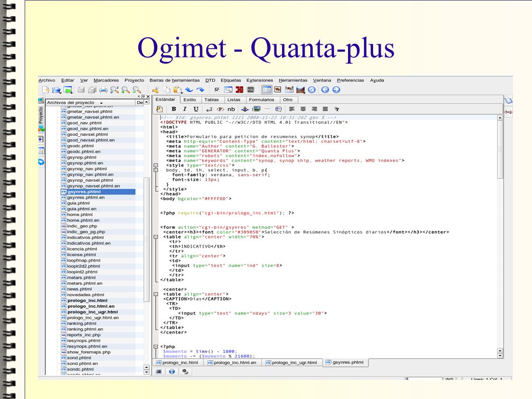The height and width of the screenshot is (399, 532).
Task: Open the DTD menu
Action: [x=210, y=81]
